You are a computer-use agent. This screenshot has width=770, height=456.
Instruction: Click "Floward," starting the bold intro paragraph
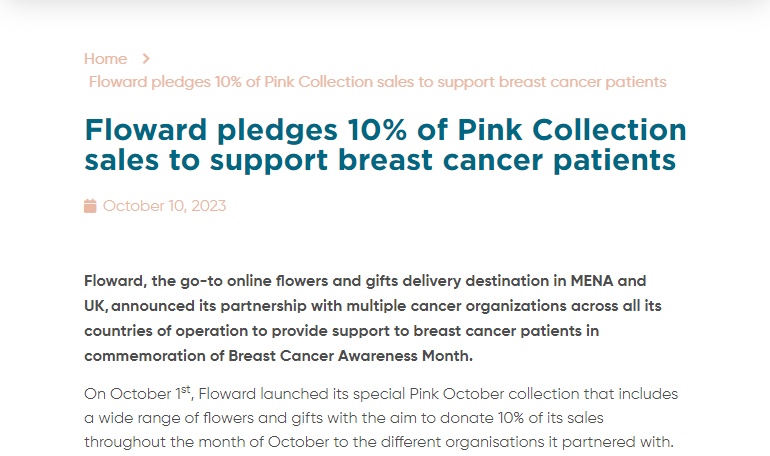pos(115,281)
